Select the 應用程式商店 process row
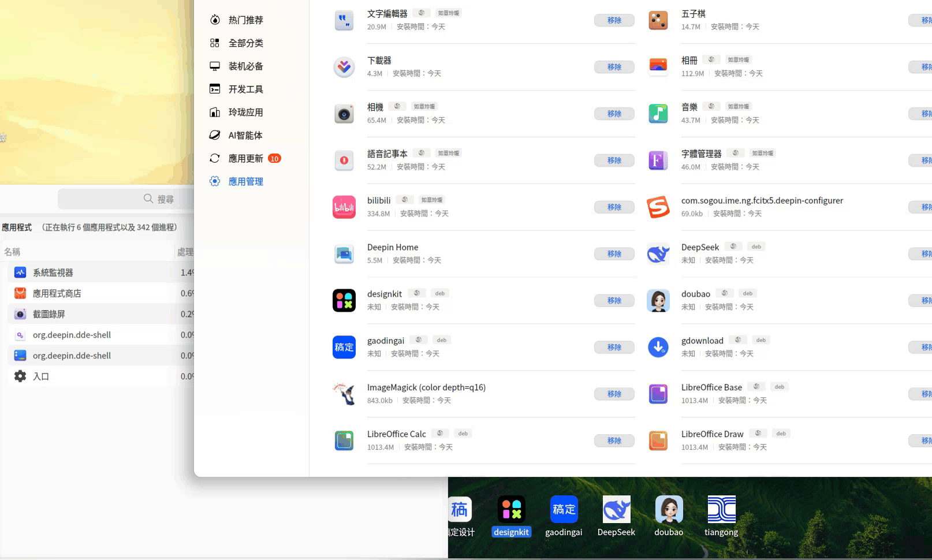The height and width of the screenshot is (560, 932). pyautogui.click(x=101, y=293)
